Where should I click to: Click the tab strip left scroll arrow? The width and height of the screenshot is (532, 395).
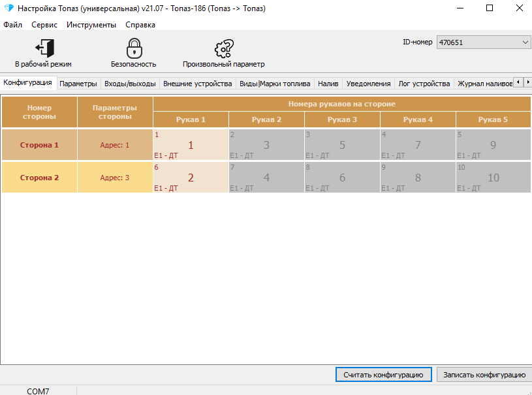(x=518, y=82)
